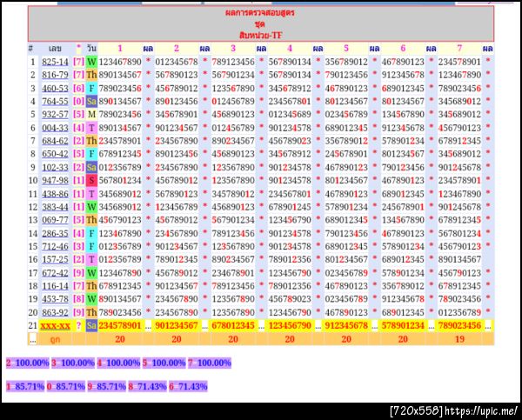This screenshot has width=522, height=420.
Task: Select prediction 123456790 in row 21
Action: point(290,325)
